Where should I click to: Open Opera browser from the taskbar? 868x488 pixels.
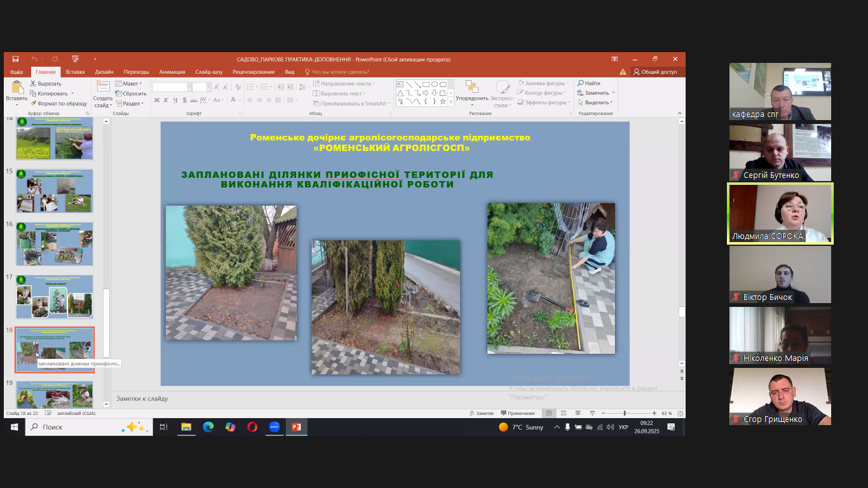(252, 427)
